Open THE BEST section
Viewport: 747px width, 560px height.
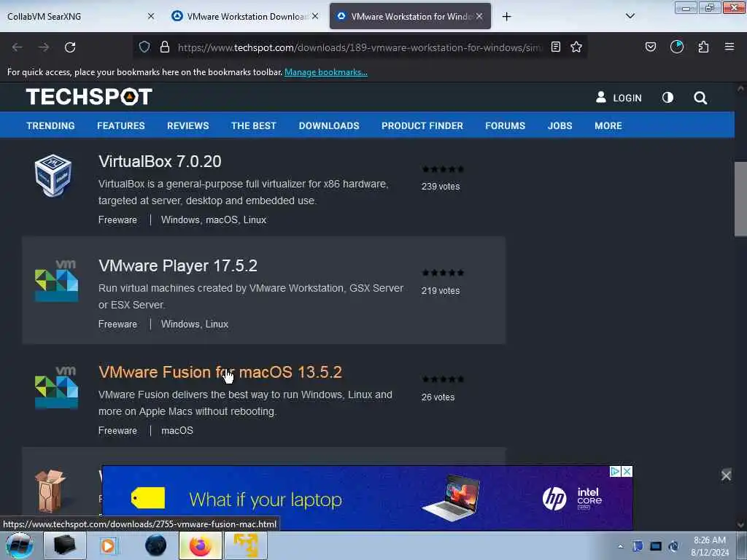click(x=253, y=125)
